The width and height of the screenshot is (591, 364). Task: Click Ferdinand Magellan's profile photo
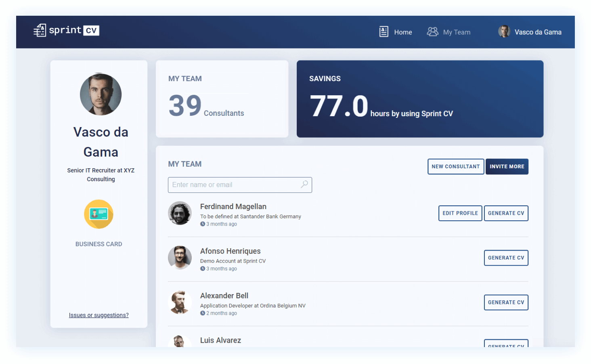[x=180, y=213]
